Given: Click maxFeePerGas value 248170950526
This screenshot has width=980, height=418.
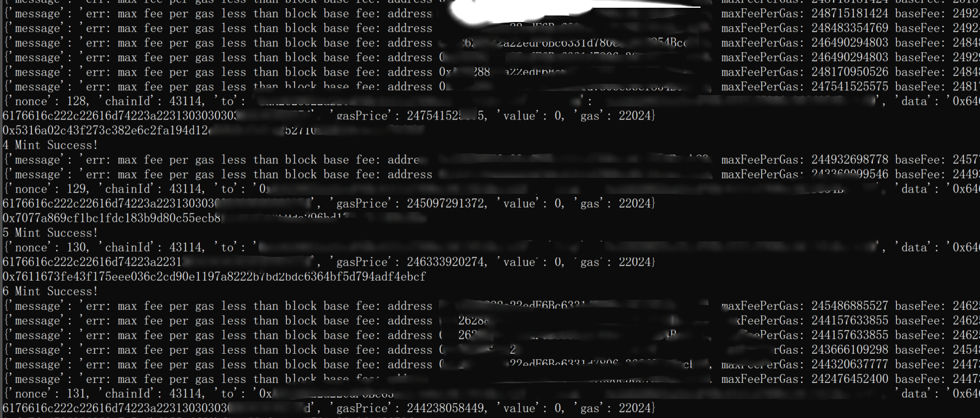Looking at the screenshot, I should [x=850, y=72].
